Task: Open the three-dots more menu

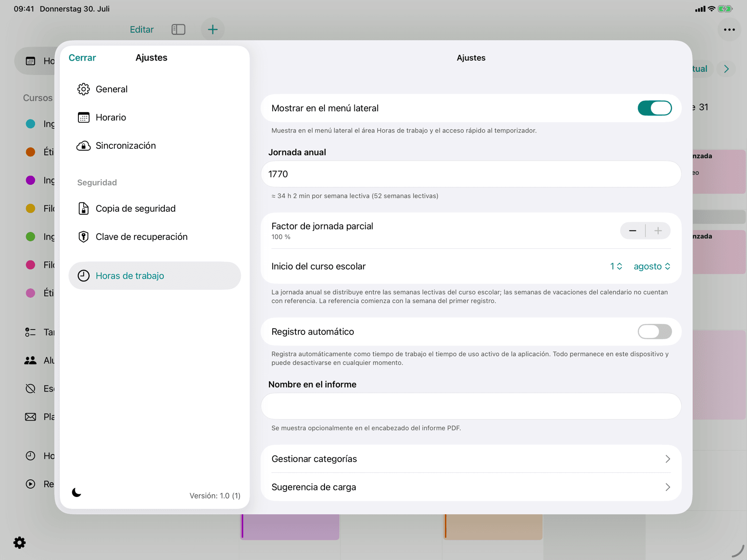Action: (x=729, y=29)
